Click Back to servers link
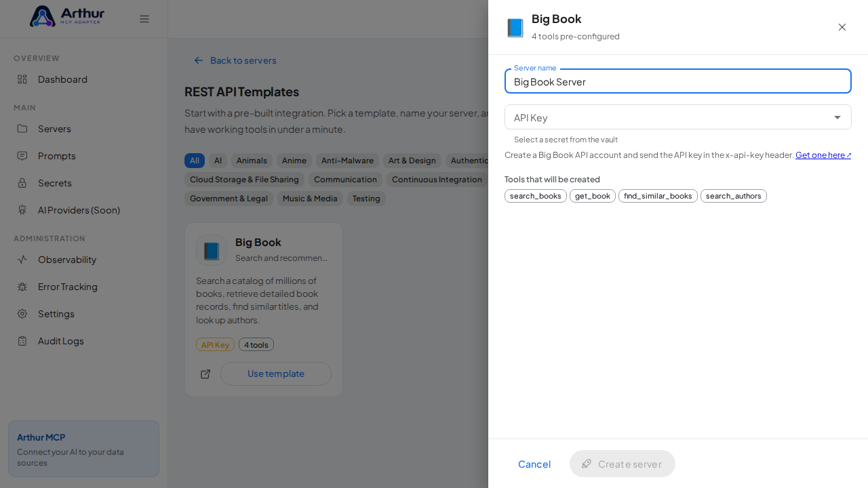This screenshot has height=488, width=868. pos(235,60)
